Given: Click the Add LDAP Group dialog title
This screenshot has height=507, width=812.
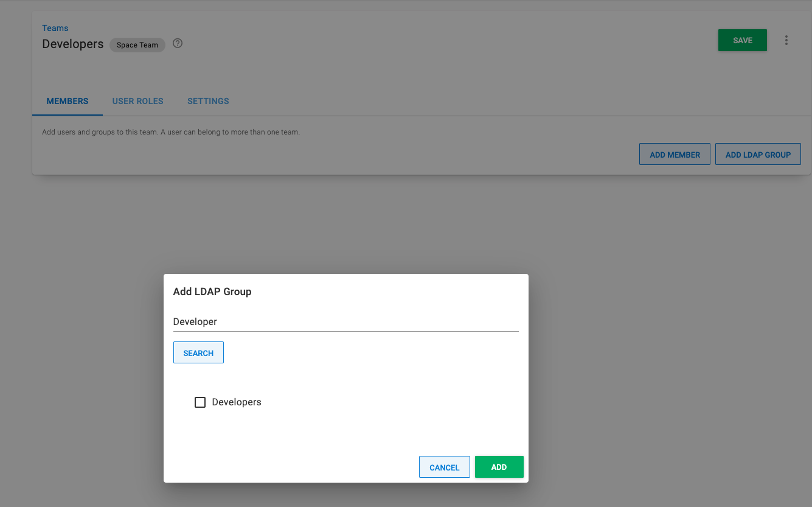Looking at the screenshot, I should pos(212,292).
